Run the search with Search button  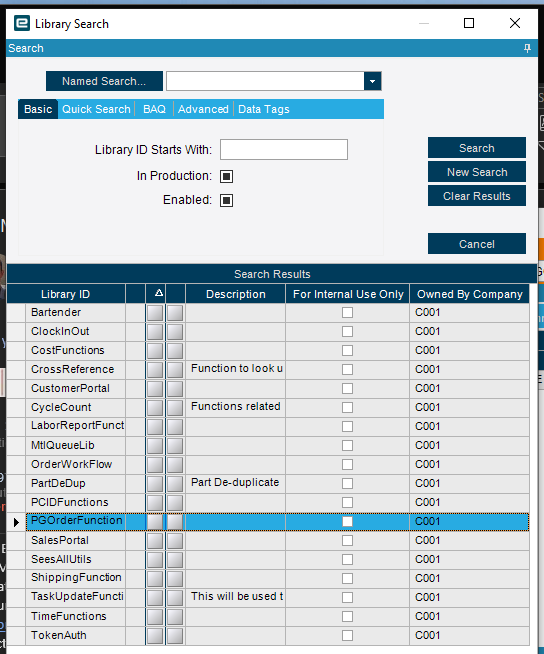click(x=477, y=148)
